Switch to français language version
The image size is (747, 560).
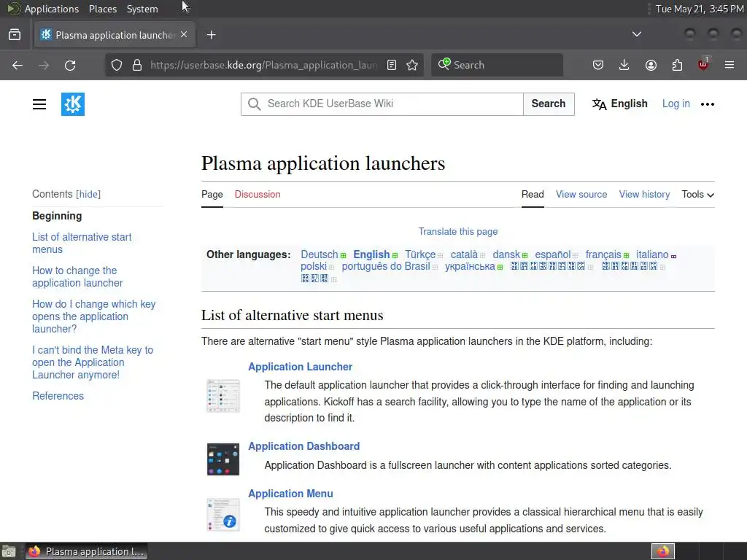(x=603, y=254)
